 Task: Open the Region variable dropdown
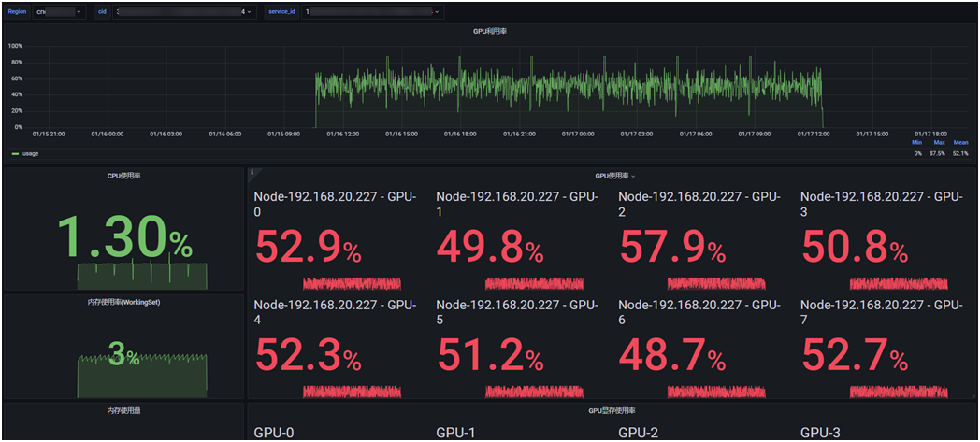59,12
